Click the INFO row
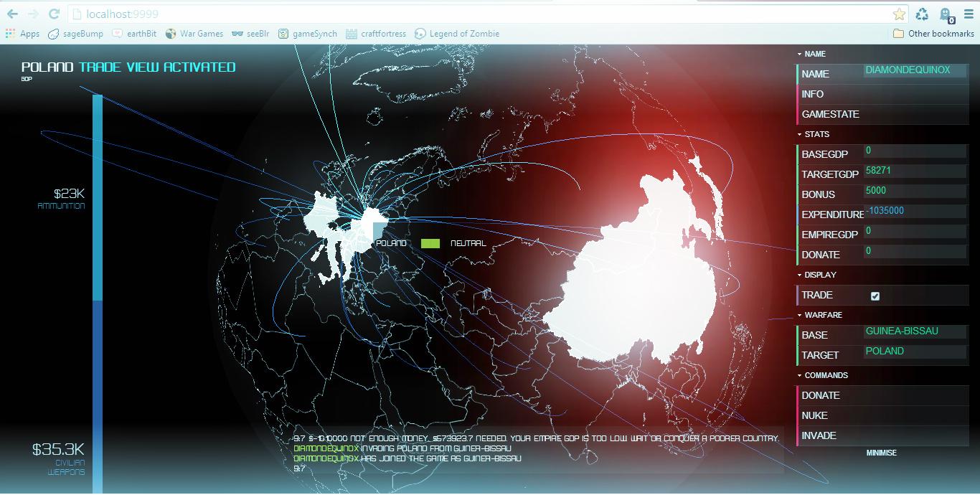 (882, 94)
